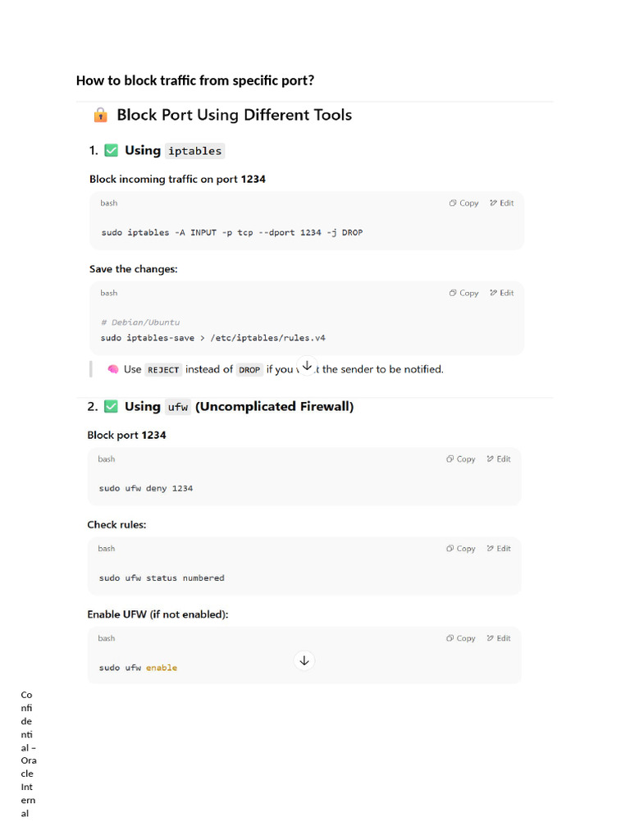The image size is (630, 840).
Task: Copy the iptables-save command
Action: pyautogui.click(x=463, y=293)
